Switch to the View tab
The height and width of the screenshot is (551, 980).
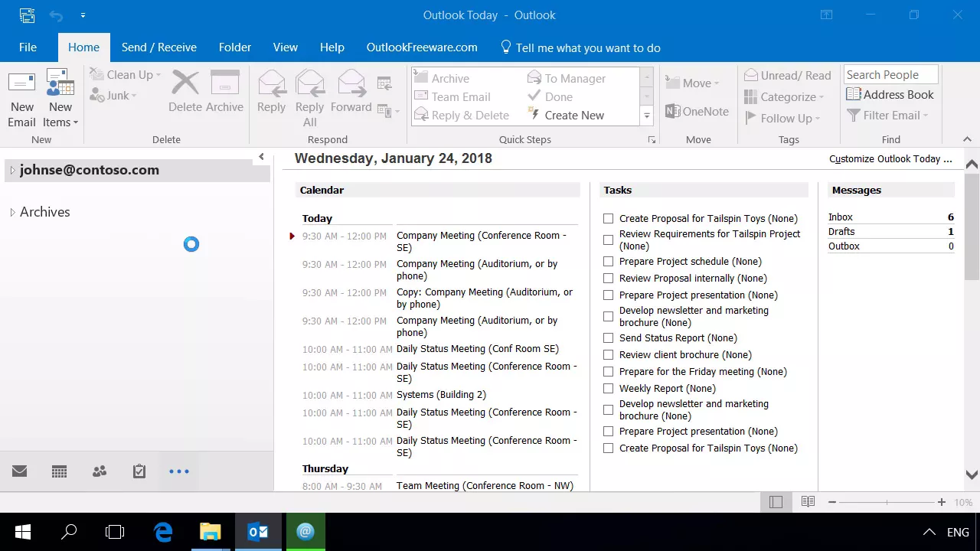click(x=285, y=47)
